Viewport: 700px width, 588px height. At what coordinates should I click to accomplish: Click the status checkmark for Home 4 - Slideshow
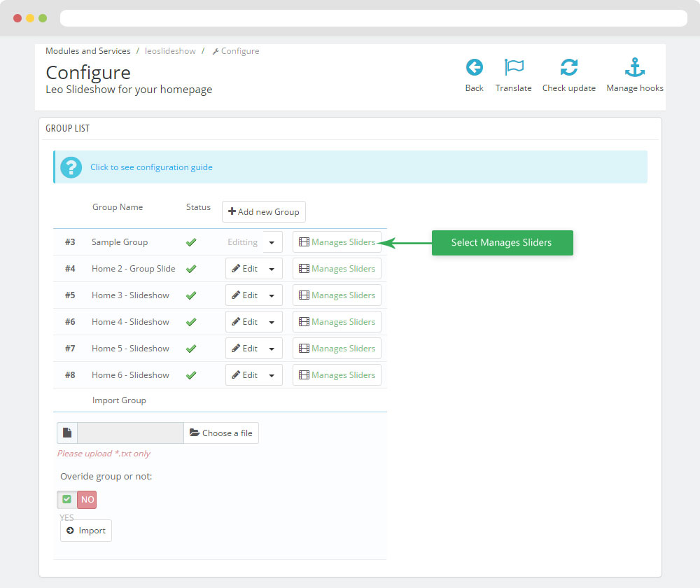[x=191, y=322]
